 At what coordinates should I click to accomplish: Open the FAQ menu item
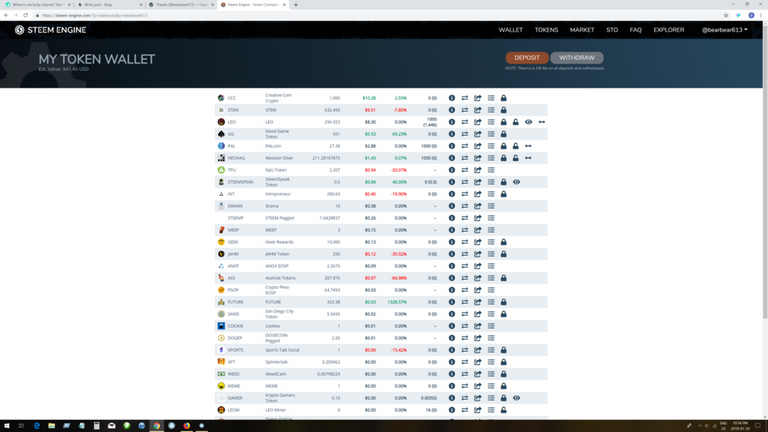pos(635,30)
